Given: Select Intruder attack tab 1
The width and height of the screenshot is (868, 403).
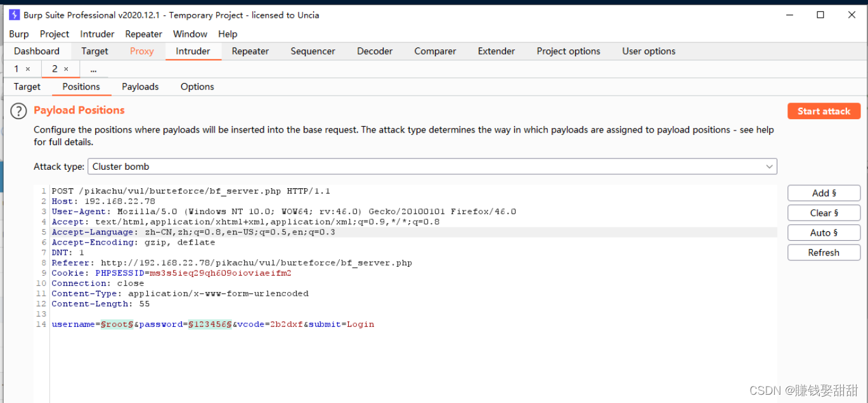Looking at the screenshot, I should pyautogui.click(x=16, y=68).
